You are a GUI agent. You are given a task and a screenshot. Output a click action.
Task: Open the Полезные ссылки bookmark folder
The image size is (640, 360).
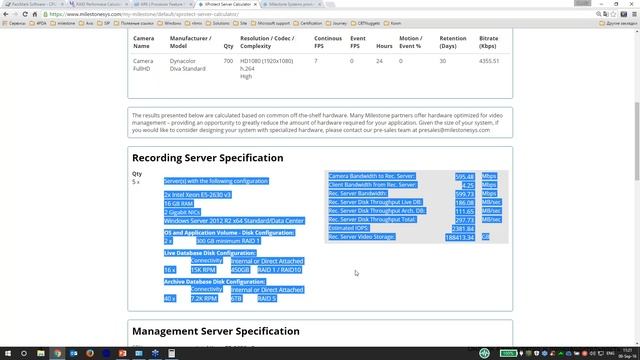click(x=133, y=23)
